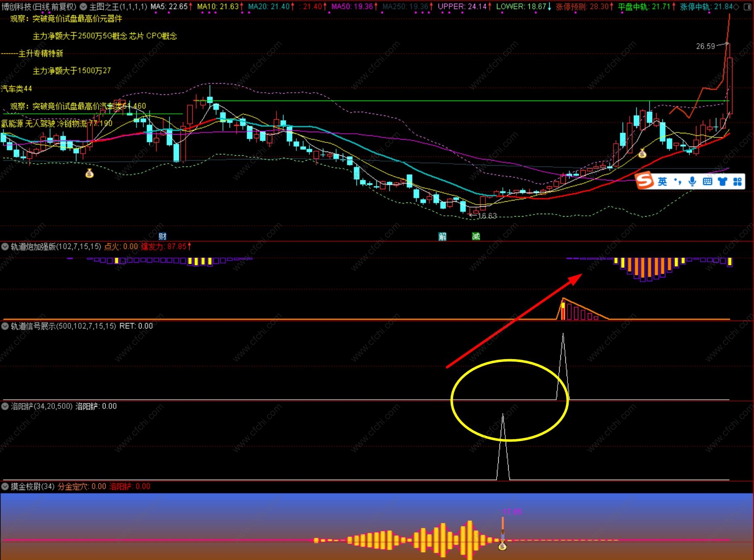754x560 pixels.
Task: Click the 解 event marker on the timeline
Action: click(443, 237)
